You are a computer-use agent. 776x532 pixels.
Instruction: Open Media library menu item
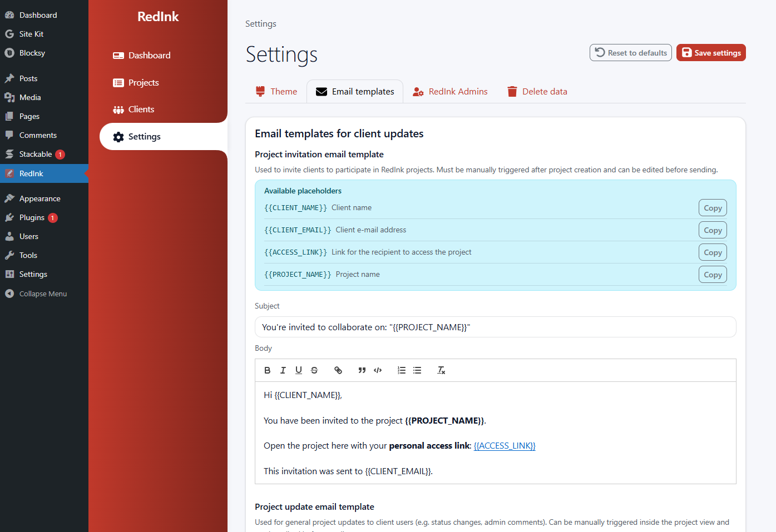pyautogui.click(x=44, y=97)
